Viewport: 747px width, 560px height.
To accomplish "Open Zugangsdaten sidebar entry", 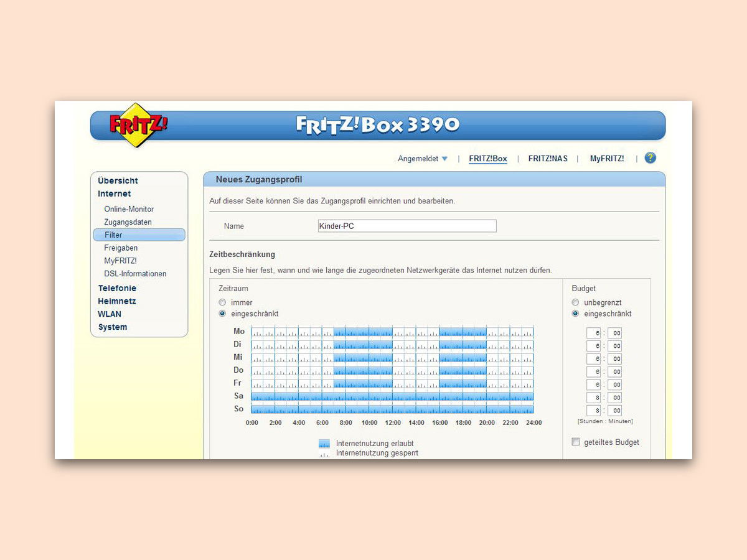I will pos(128,222).
